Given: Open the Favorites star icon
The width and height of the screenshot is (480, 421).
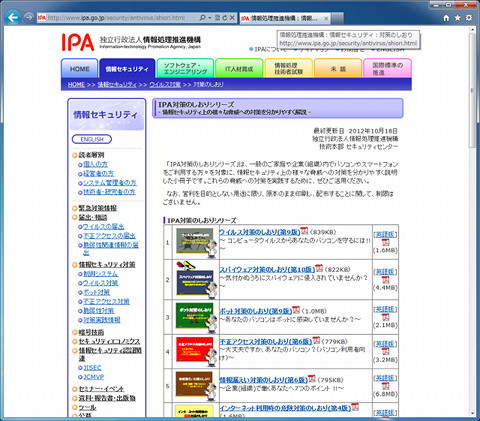Looking at the screenshot, I should click(x=457, y=18).
